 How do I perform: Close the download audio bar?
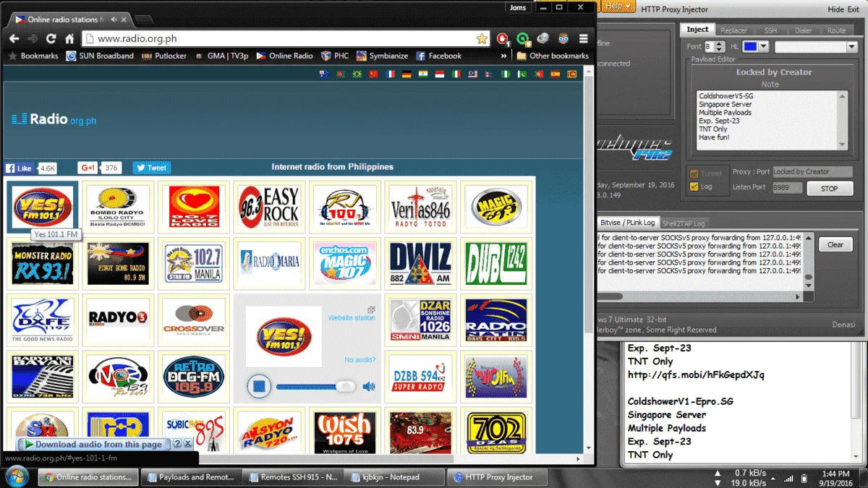click(188, 444)
